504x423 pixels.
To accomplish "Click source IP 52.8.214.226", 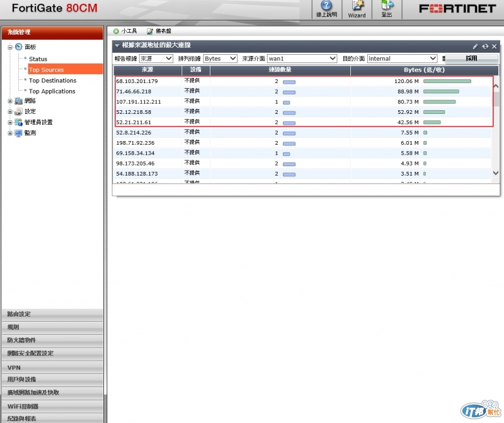I will (134, 133).
